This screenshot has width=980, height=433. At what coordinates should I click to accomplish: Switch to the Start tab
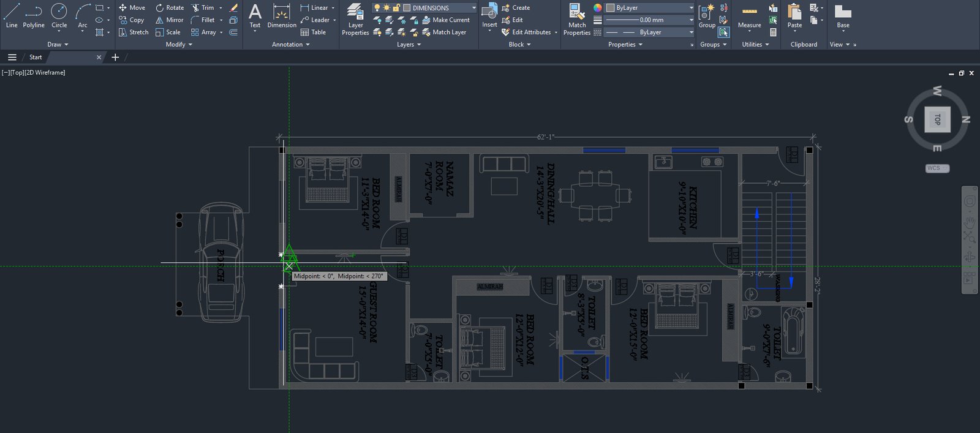[x=36, y=57]
